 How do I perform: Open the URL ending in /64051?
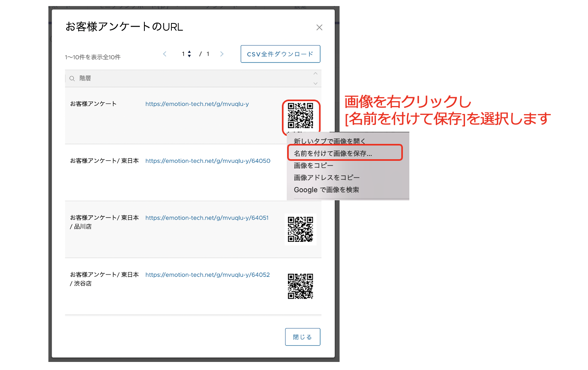pos(207,218)
